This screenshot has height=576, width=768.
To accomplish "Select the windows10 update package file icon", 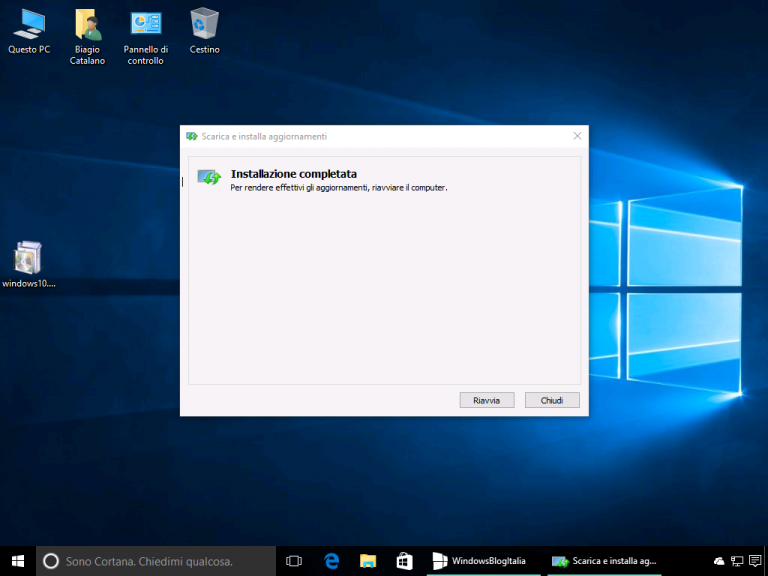I will click(x=28, y=259).
